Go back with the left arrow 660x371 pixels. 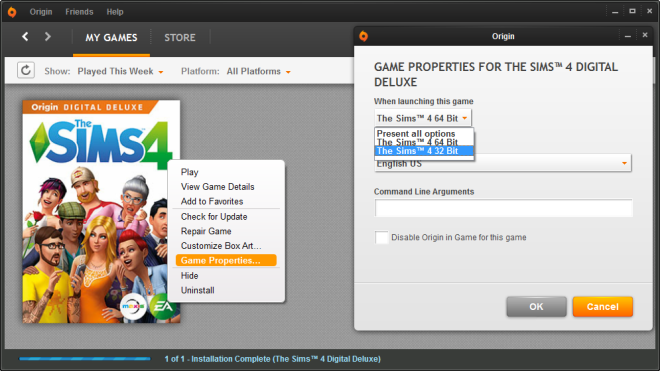coord(25,37)
